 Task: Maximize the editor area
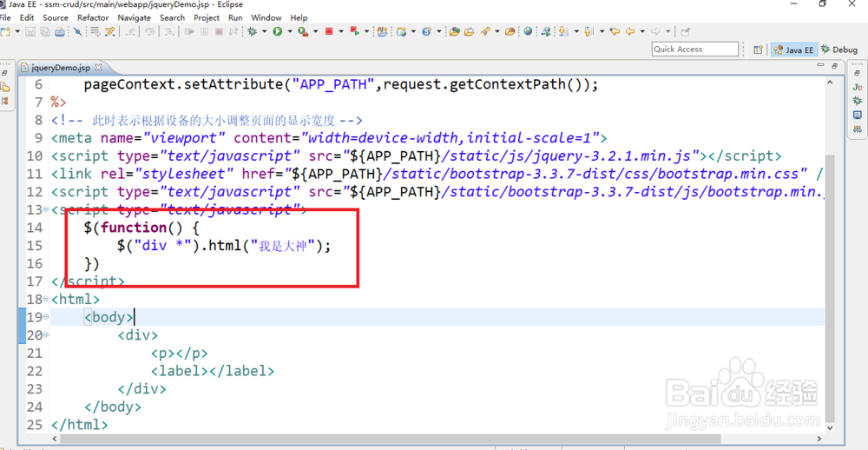834,65
